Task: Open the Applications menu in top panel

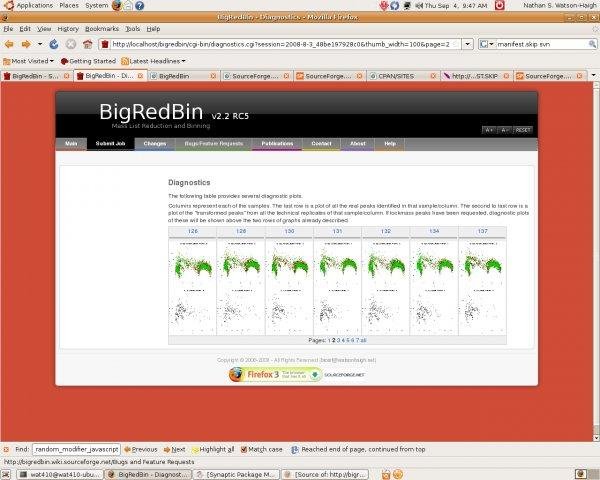Action: coord(34,6)
